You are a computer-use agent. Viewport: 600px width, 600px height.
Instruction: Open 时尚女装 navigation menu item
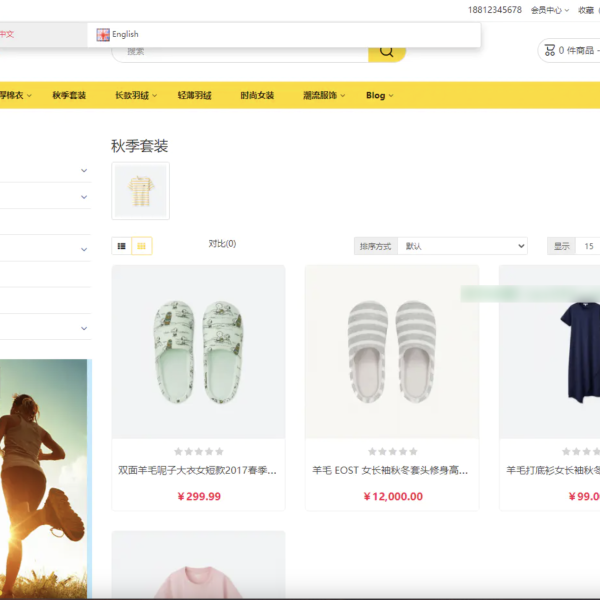coord(257,95)
